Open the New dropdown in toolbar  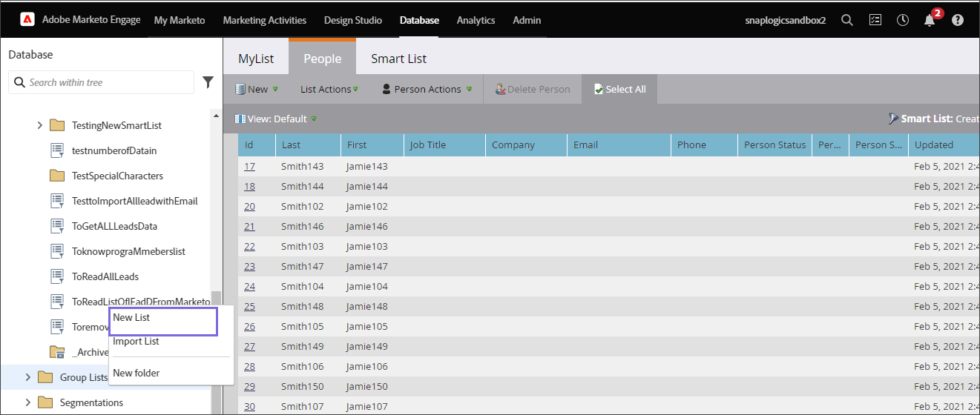pos(257,89)
